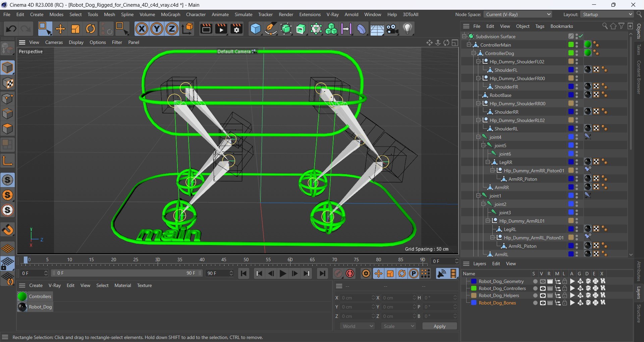Screen dimensions: 644x342
Task: Select the Robot_Dog material thumbnail
Action: click(22, 307)
